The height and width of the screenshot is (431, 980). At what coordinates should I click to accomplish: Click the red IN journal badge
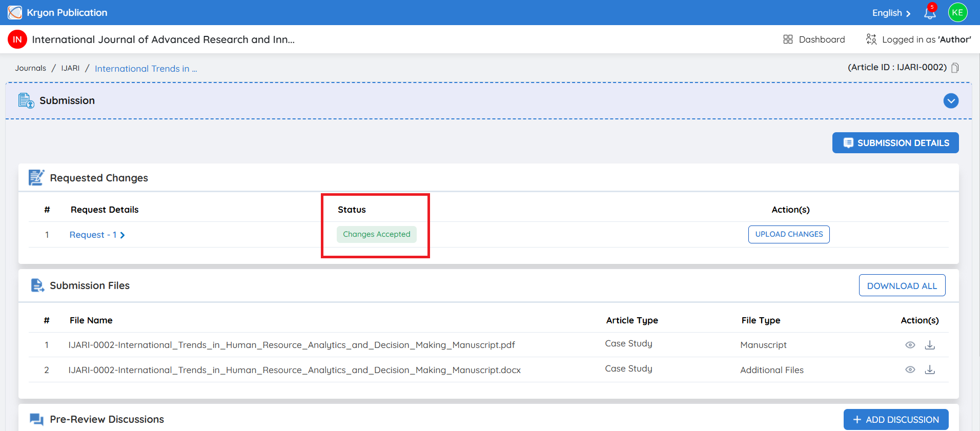pyautogui.click(x=17, y=39)
